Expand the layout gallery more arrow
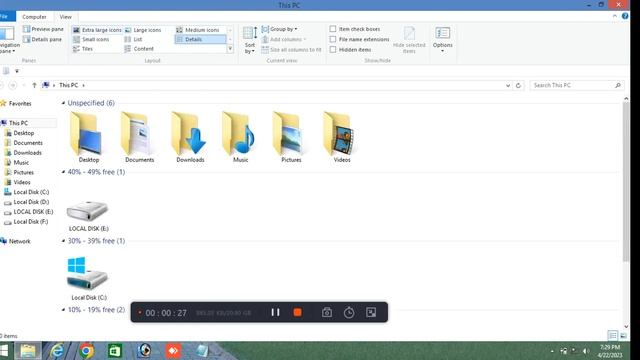Screen dimensions: 640x360 tap(230, 49)
